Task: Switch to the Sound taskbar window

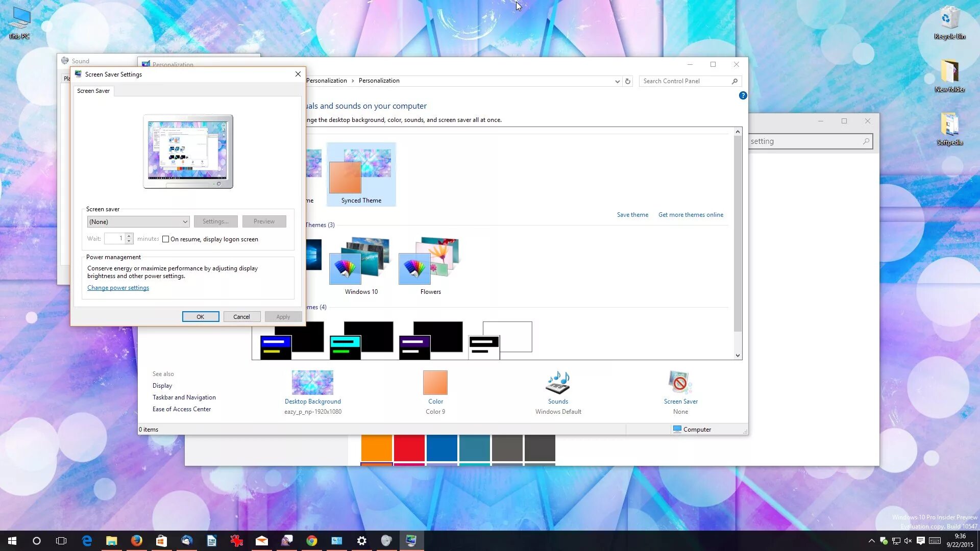Action: click(x=386, y=541)
